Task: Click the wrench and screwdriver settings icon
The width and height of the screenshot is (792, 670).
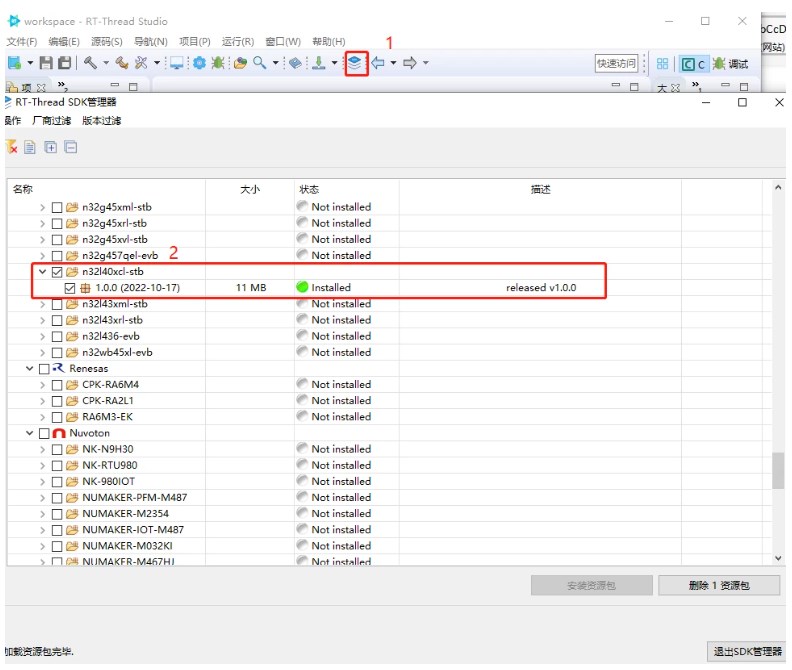Action: click(x=141, y=63)
